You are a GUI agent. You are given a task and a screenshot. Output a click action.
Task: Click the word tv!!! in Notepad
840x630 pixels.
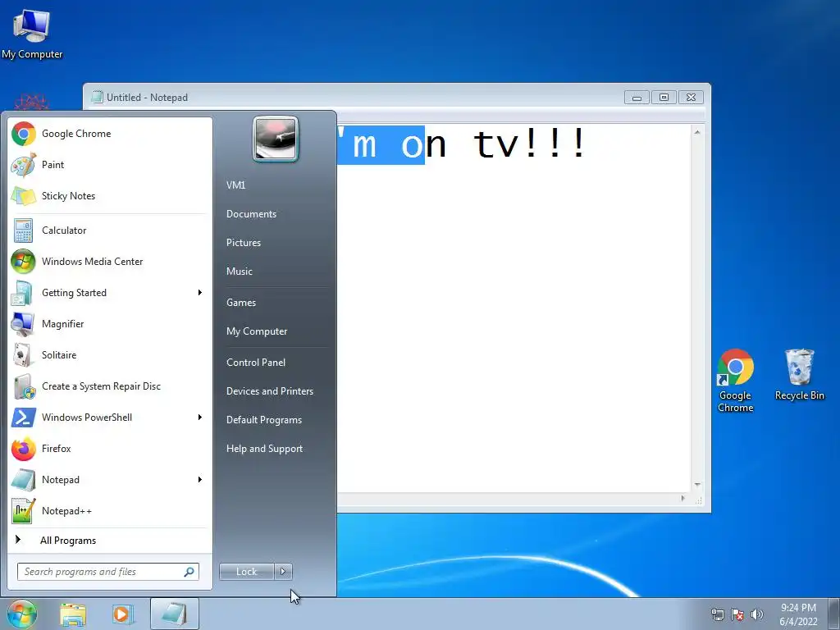coord(529,144)
